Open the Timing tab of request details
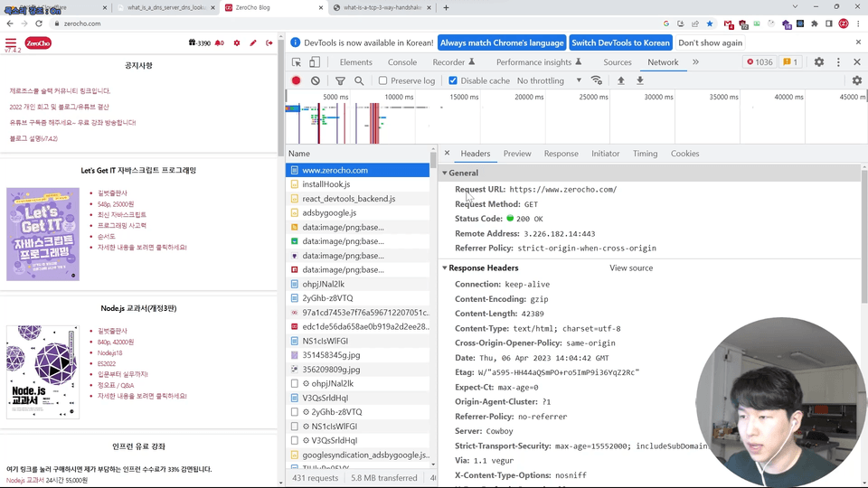This screenshot has height=488, width=868. (x=645, y=154)
